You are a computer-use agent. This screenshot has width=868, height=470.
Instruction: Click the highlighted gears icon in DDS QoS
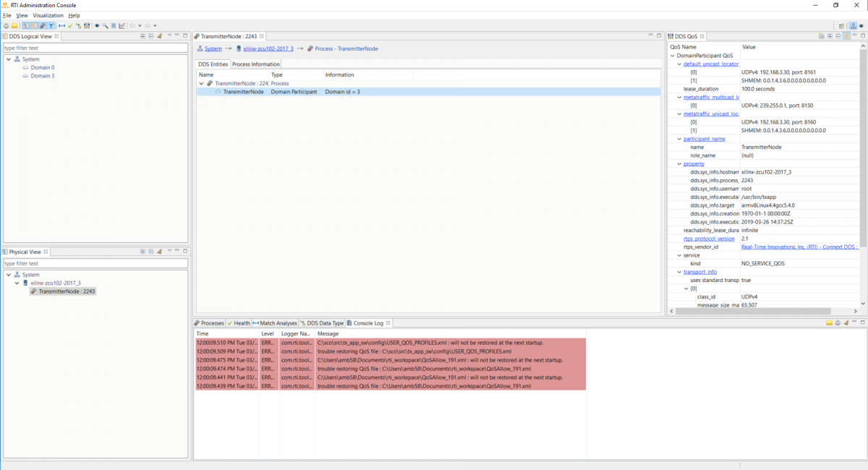pyautogui.click(x=846, y=36)
